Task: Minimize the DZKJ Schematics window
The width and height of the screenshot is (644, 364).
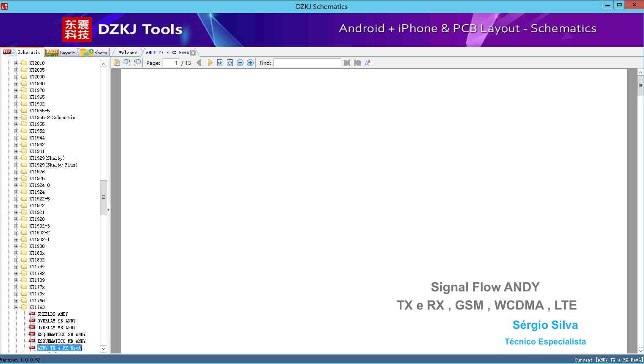Action: point(608,5)
